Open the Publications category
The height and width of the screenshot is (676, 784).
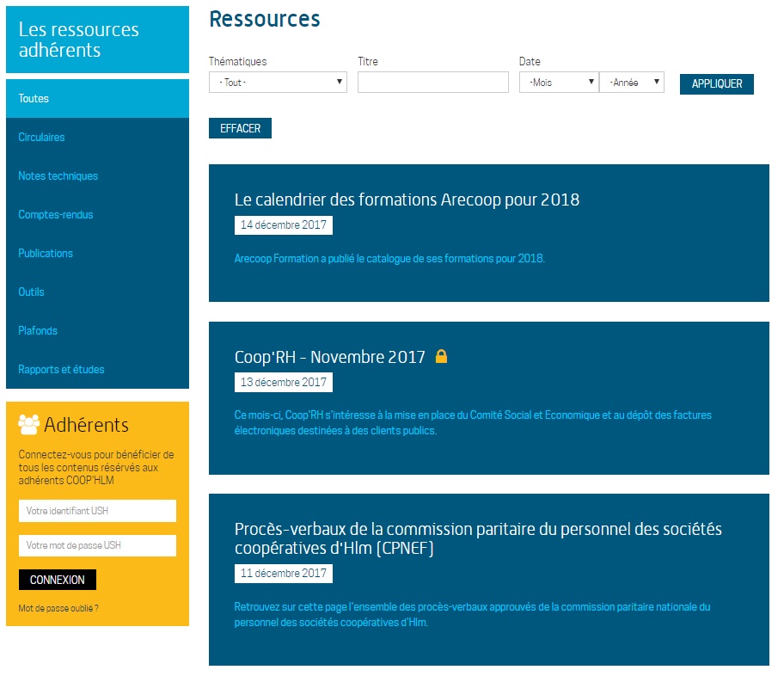click(x=46, y=253)
